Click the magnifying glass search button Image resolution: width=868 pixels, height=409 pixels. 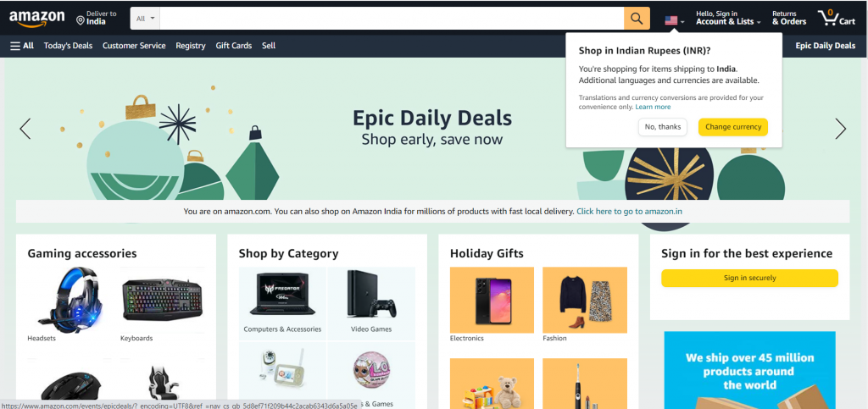point(637,19)
